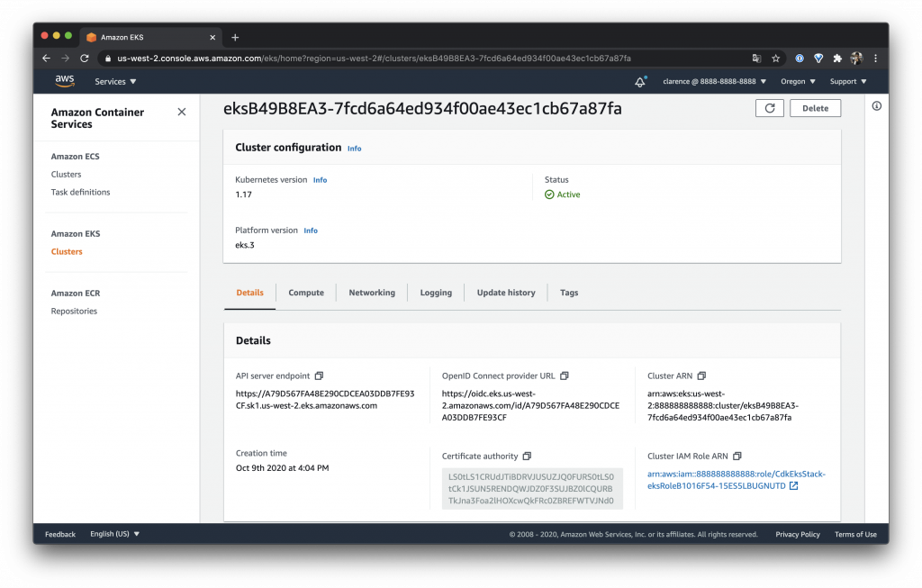Open the diamond-shaped extension icon
Viewport: 922px width, 588px height.
(818, 59)
